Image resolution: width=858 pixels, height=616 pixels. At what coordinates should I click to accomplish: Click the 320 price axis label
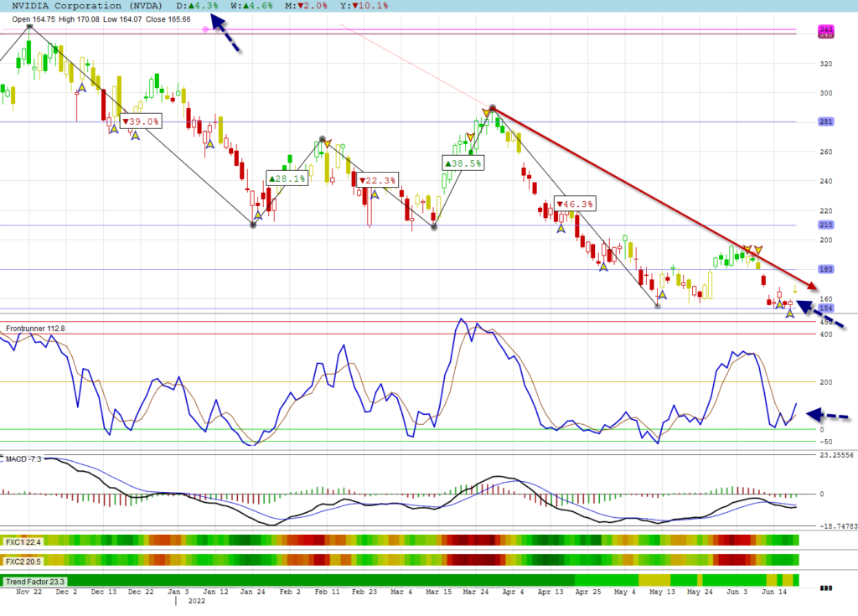(x=825, y=64)
